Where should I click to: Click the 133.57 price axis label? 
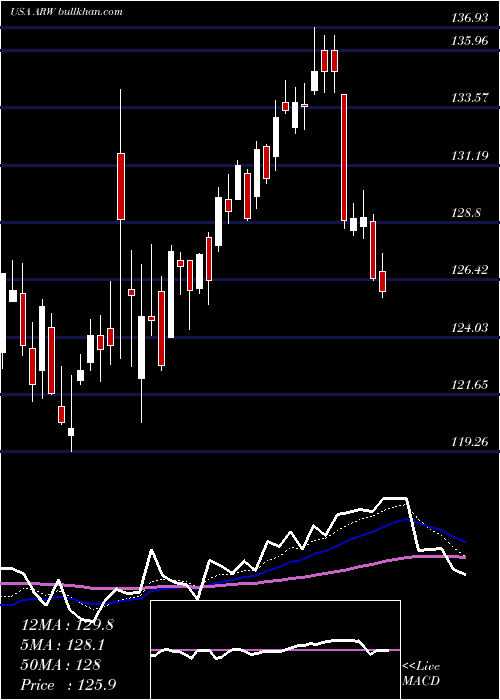[x=470, y=98]
